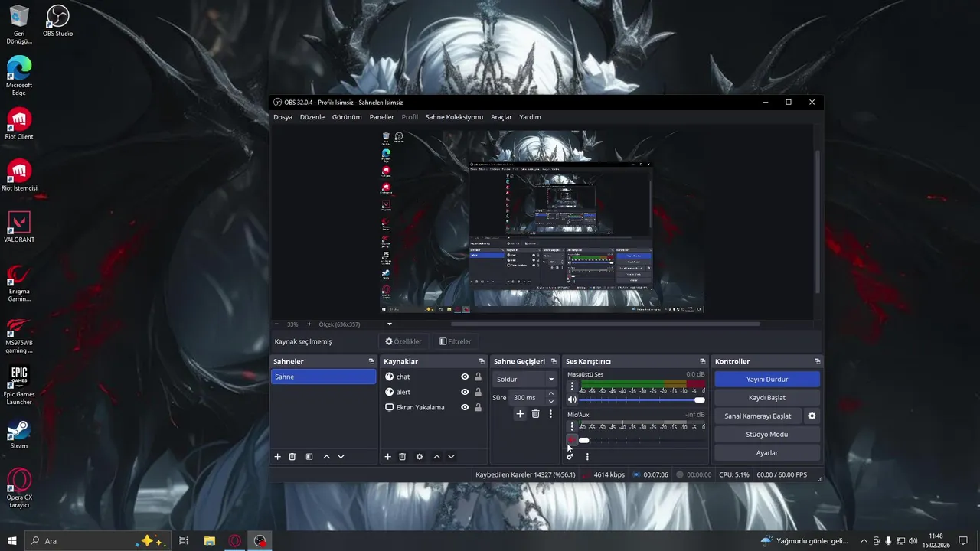Click the Süre 300 ms duration field
The width and height of the screenshot is (980, 551).
(x=528, y=398)
